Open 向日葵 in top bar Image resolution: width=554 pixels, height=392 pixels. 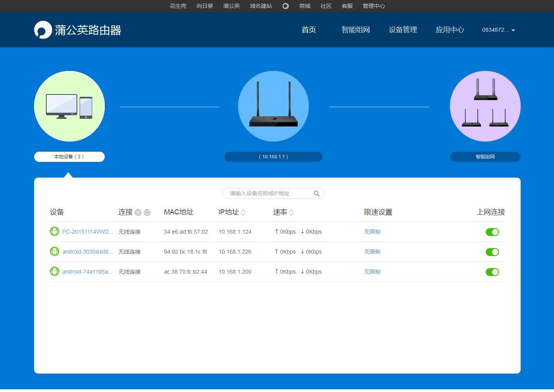(x=205, y=6)
